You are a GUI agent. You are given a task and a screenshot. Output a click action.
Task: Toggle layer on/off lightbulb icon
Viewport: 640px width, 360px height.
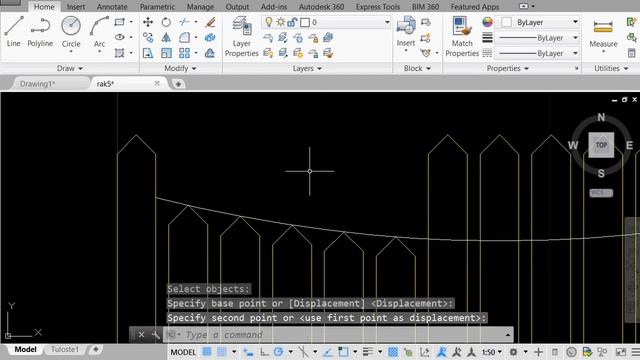coord(268,22)
